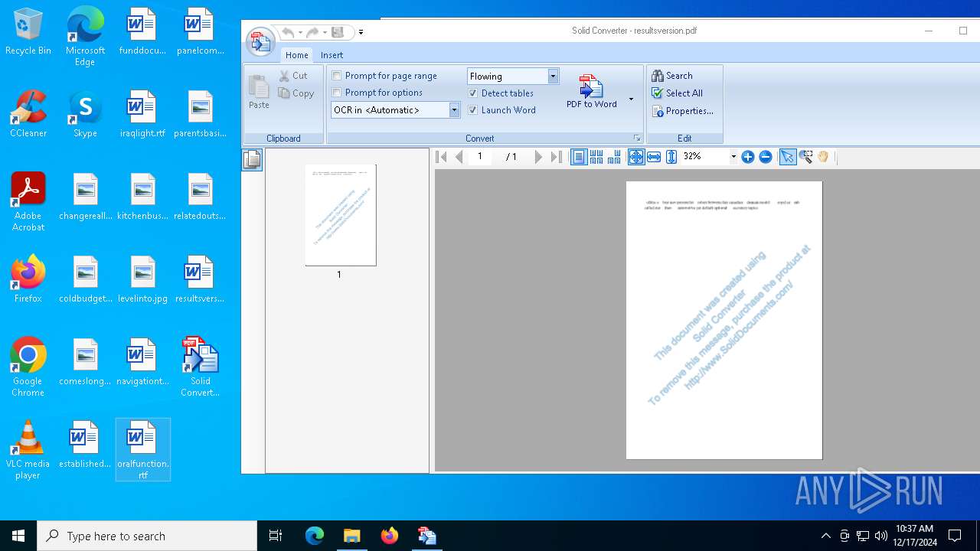Screen dimensions: 980x551
Task: Click Select All in Edit group
Action: pyautogui.click(x=678, y=93)
